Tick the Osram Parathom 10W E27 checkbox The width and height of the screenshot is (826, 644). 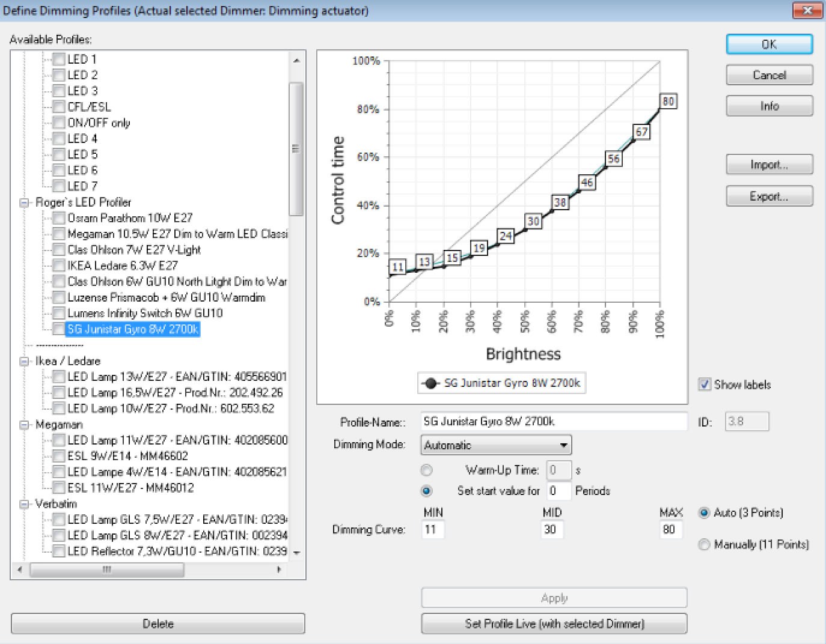pos(59,218)
